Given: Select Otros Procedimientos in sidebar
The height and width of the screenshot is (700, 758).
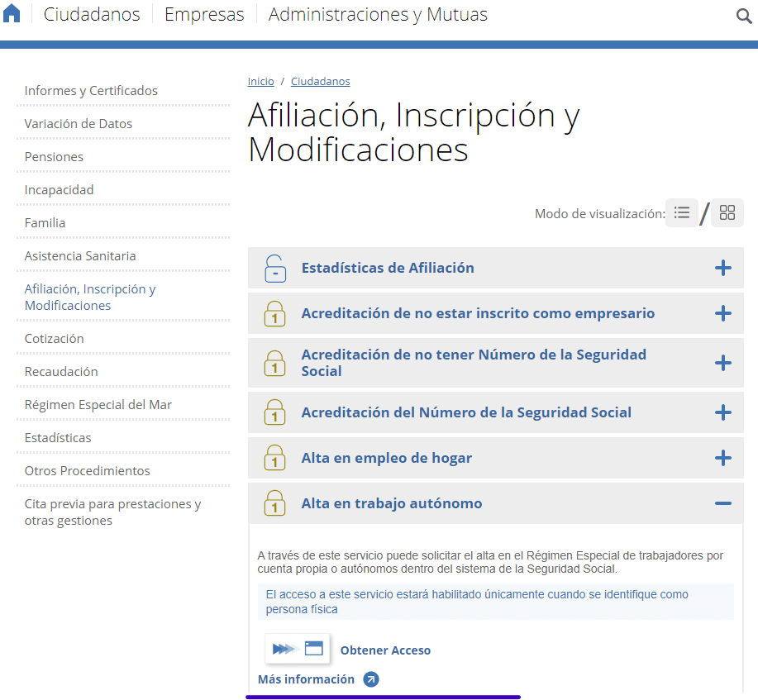Looking at the screenshot, I should pos(87,471).
